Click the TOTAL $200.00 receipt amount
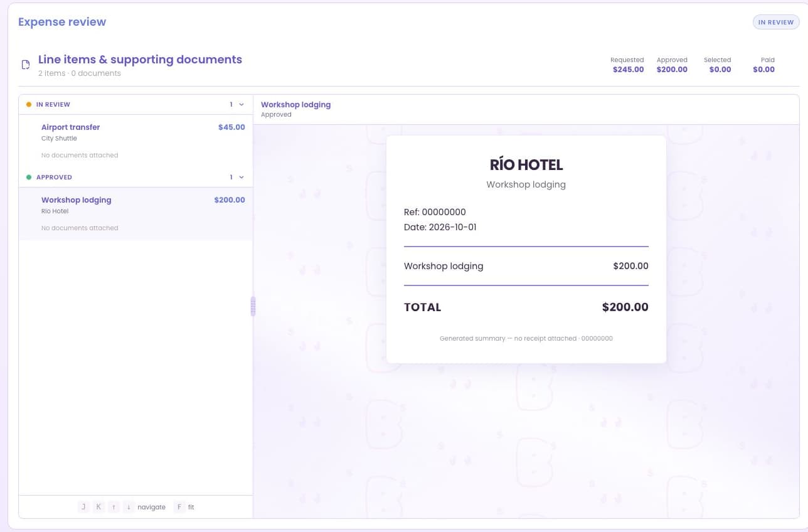Image resolution: width=808 pixels, height=532 pixels. point(625,307)
